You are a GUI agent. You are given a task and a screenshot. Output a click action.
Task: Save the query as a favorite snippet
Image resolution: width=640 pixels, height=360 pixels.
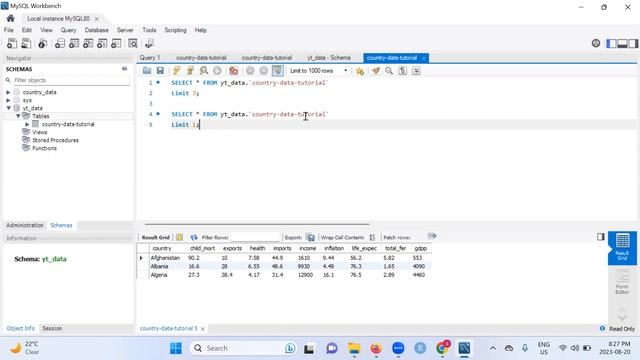point(360,71)
